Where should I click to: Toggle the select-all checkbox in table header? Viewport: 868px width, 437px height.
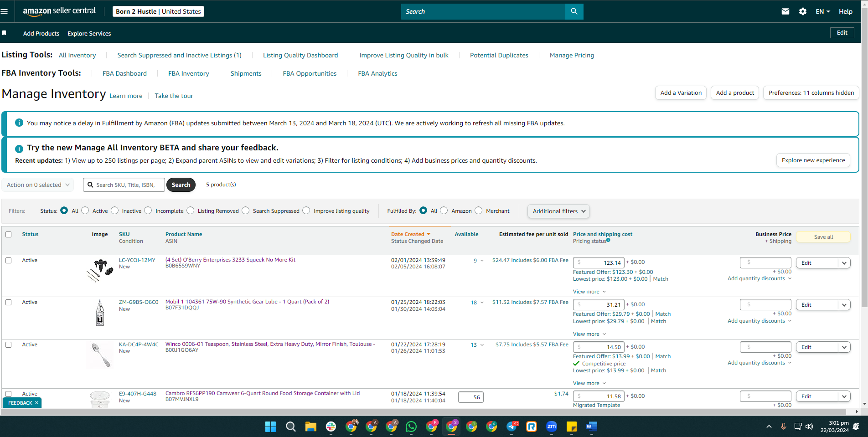click(8, 234)
